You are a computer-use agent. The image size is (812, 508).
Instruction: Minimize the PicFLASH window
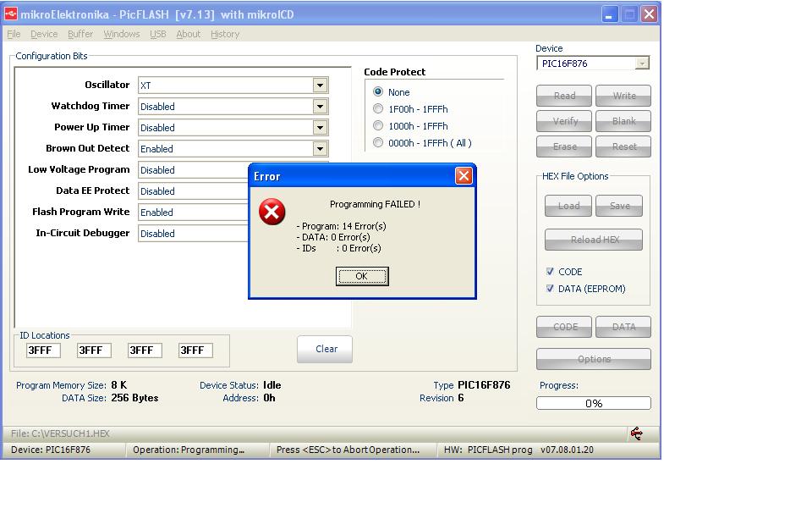[x=610, y=14]
